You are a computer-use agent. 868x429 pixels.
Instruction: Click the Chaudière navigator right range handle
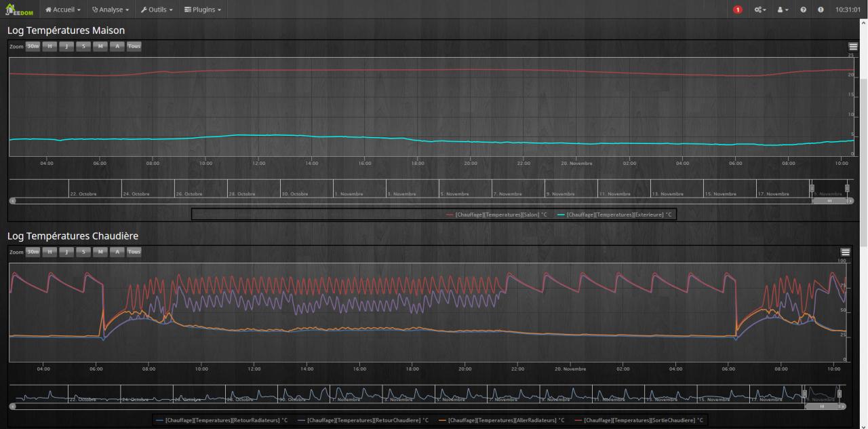pos(839,394)
